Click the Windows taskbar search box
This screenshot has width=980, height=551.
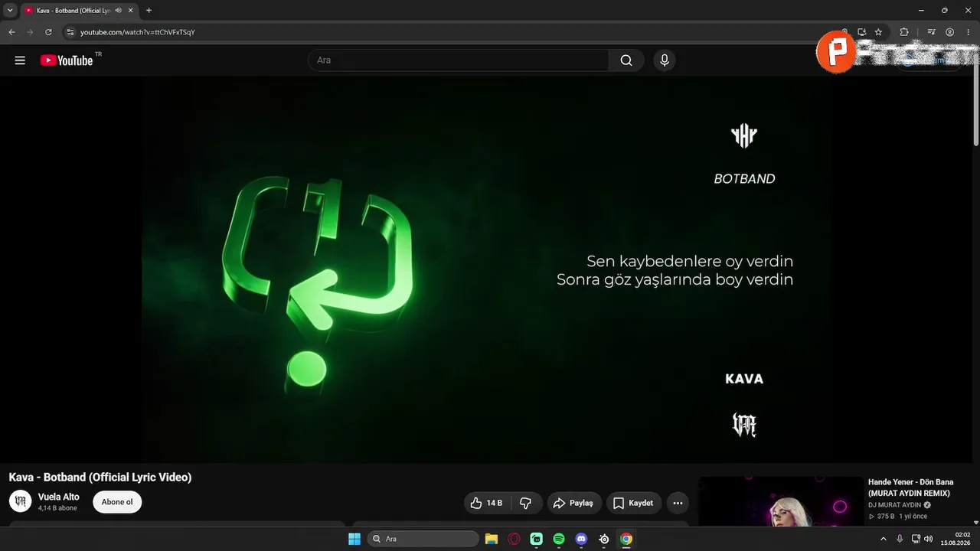tap(423, 539)
